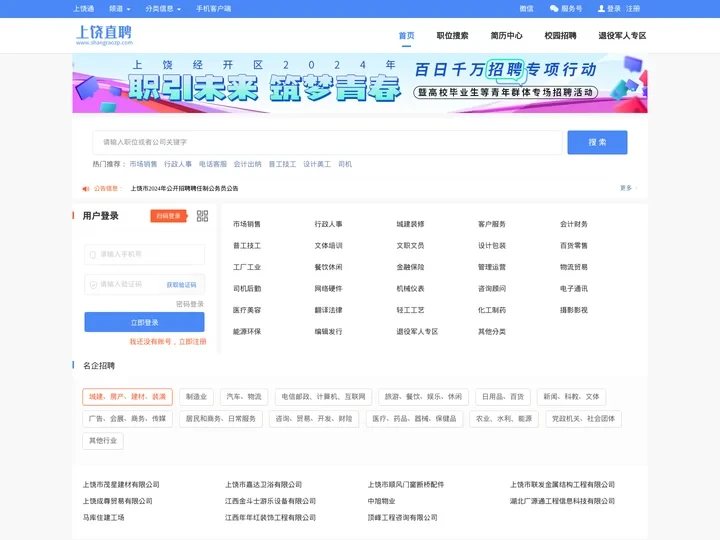Click the 服务号 WeChat chat bubble icon
This screenshot has height=540, width=720.
tap(554, 8)
